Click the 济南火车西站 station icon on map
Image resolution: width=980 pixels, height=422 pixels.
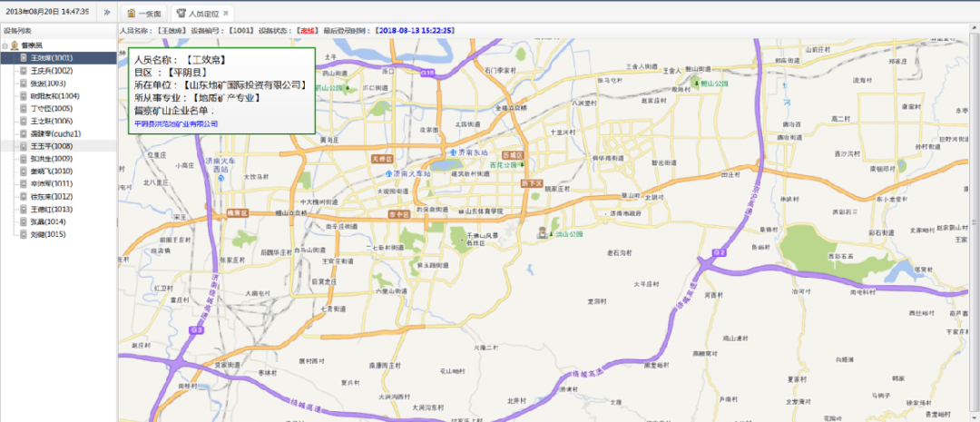[220, 178]
